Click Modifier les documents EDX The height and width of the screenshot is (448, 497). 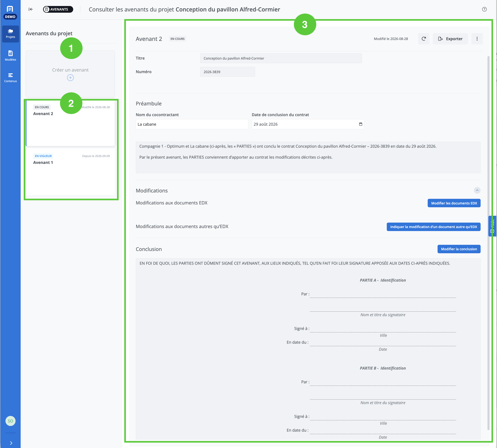454,203
